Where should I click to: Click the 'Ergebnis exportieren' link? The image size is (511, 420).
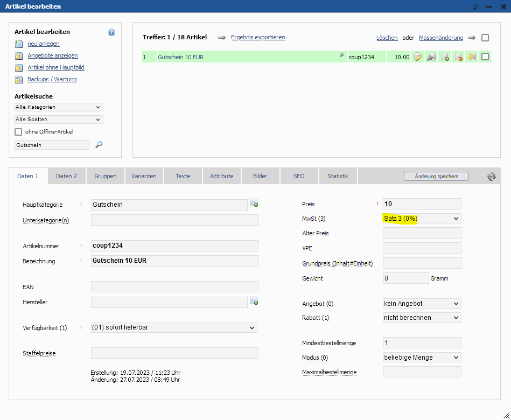click(x=258, y=38)
